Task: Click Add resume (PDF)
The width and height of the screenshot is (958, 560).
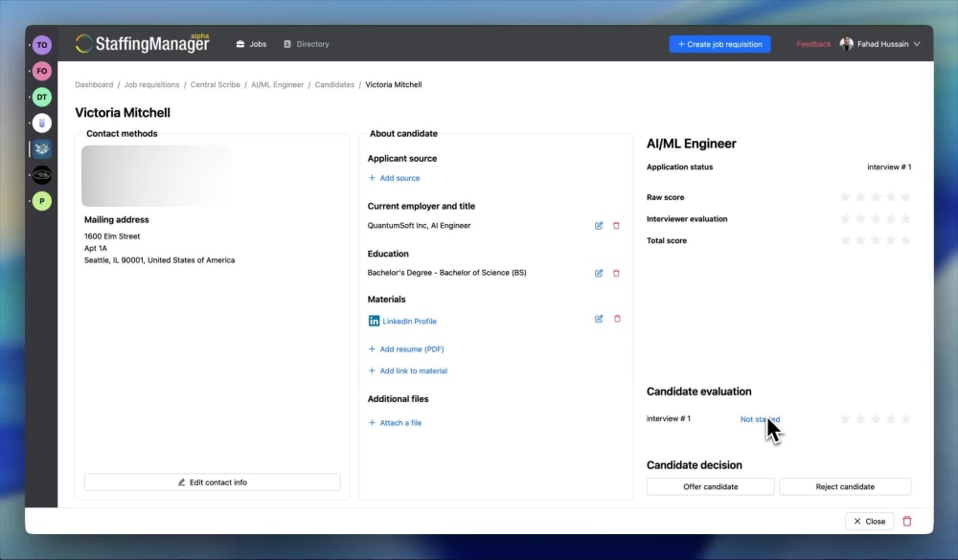Action: (406, 349)
